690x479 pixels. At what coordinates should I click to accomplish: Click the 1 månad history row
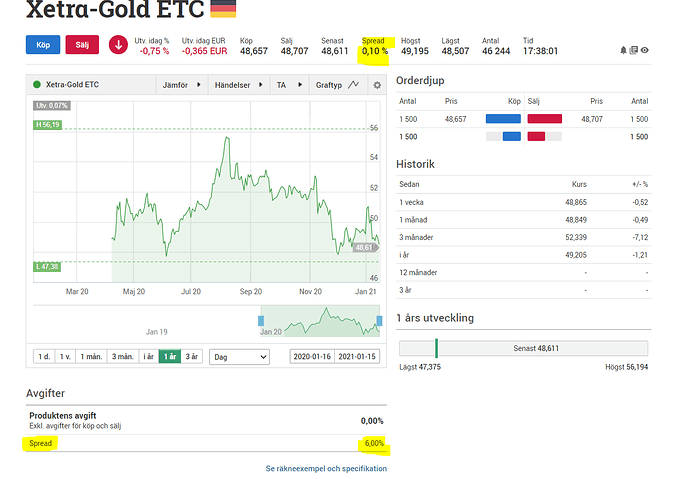tap(523, 220)
